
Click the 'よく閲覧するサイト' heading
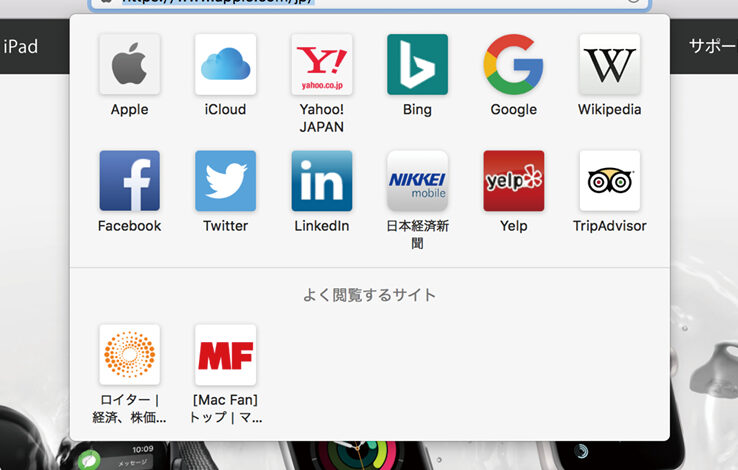[x=369, y=295]
